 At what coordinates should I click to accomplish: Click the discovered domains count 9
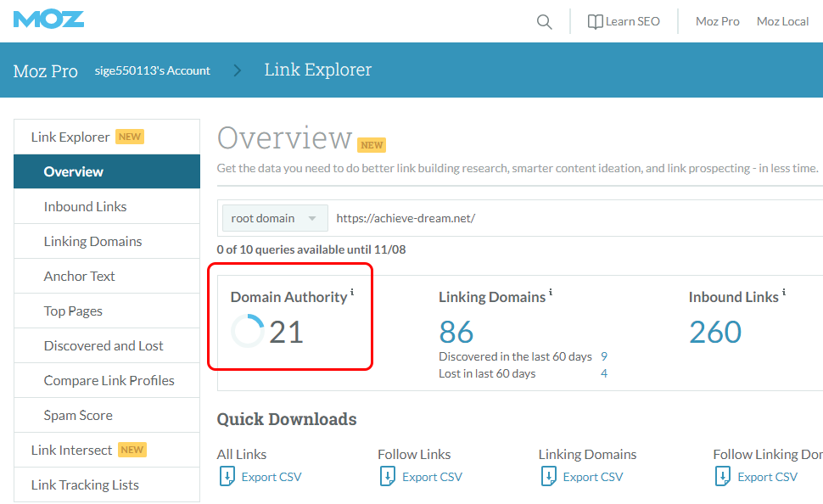click(x=604, y=356)
